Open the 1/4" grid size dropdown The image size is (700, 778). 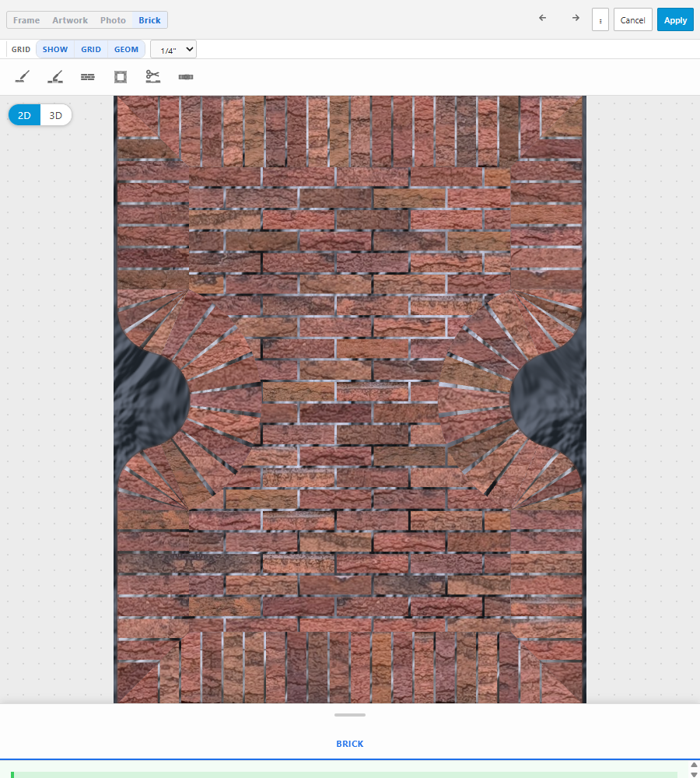pos(173,49)
